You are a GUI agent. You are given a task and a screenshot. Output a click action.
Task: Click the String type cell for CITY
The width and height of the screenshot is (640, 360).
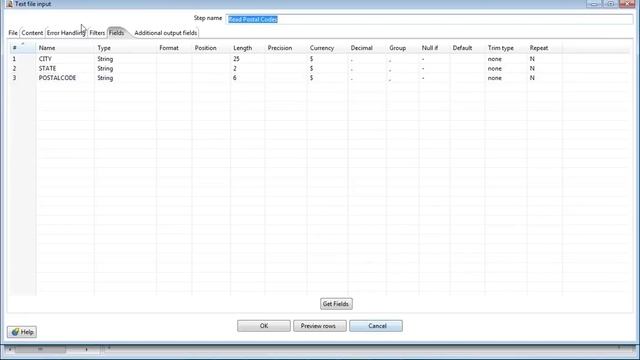coord(125,59)
